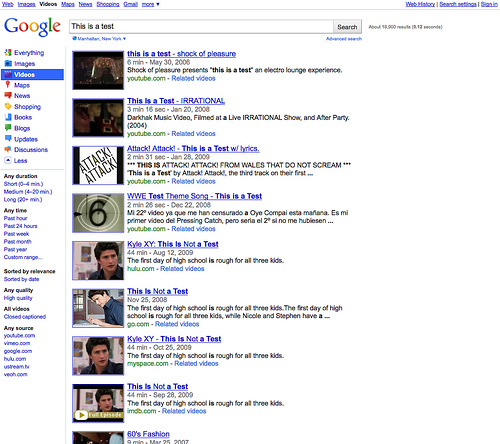This screenshot has width=500, height=444.
Task: Open the '60's Fashion' result title
Action: (148, 434)
